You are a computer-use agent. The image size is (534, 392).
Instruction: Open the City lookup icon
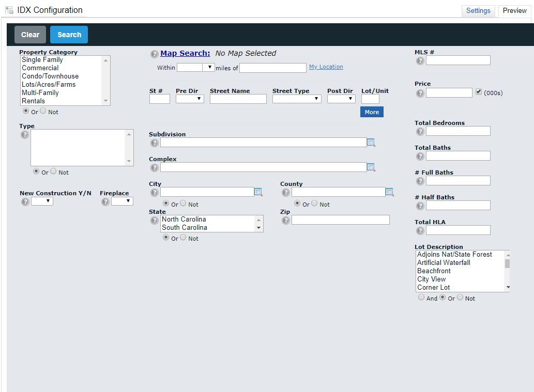[x=258, y=192]
